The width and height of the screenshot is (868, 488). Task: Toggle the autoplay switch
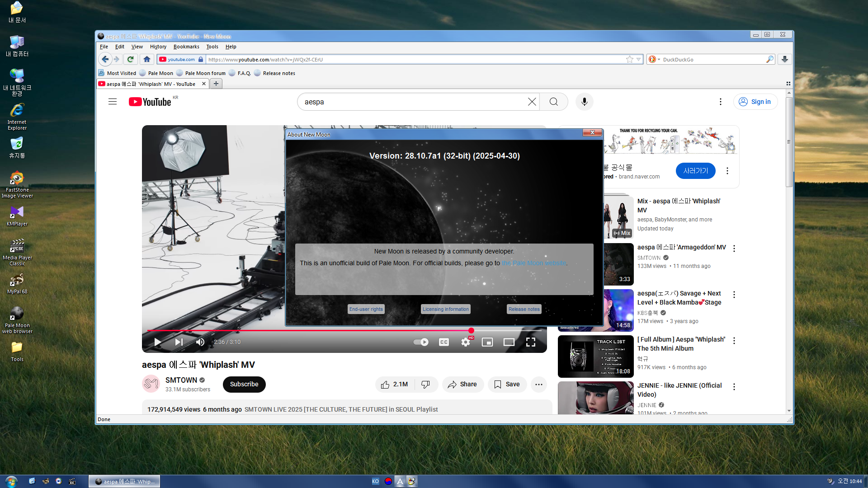[421, 342]
